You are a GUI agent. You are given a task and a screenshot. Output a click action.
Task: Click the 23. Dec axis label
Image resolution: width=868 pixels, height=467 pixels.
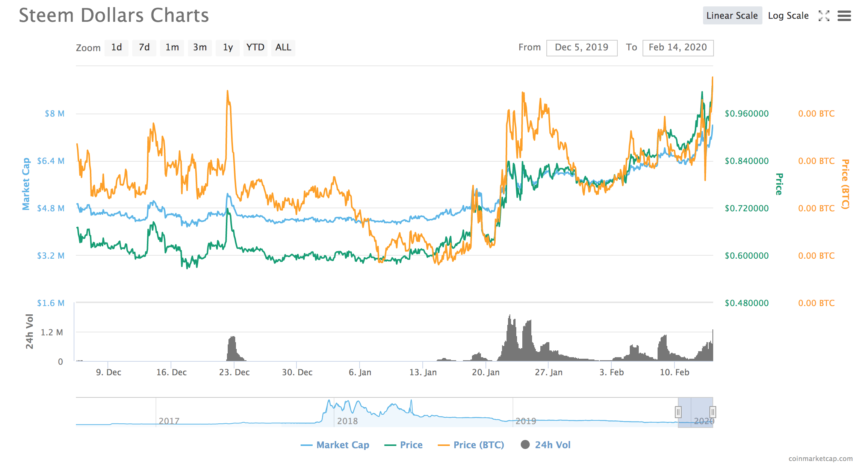pyautogui.click(x=234, y=372)
